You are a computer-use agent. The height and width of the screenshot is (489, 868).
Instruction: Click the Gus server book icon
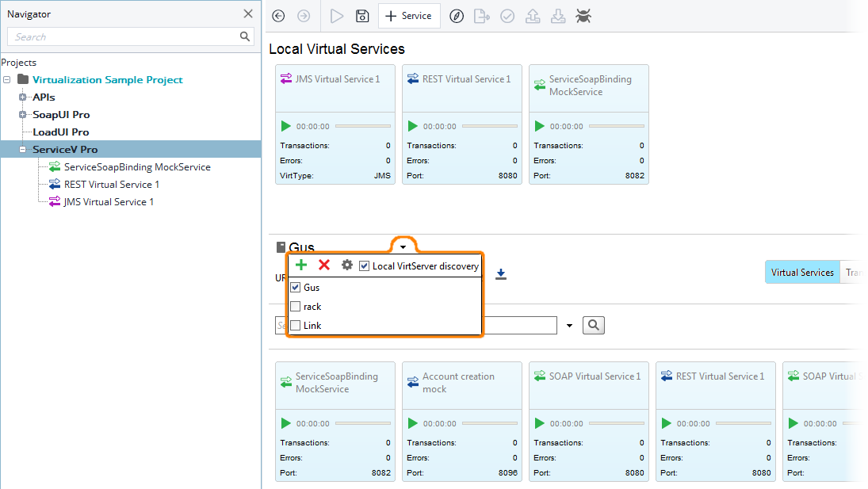tap(281, 246)
